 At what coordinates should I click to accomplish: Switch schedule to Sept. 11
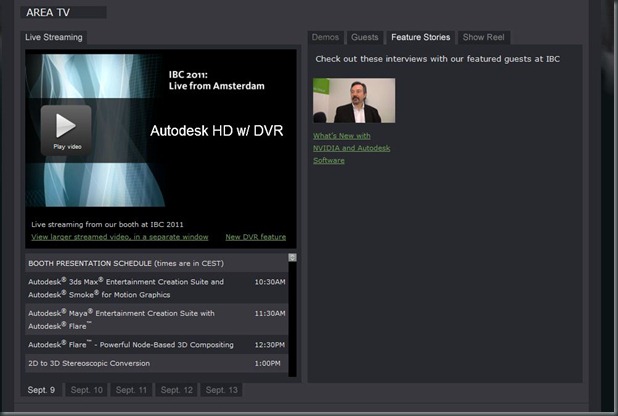[x=131, y=390]
